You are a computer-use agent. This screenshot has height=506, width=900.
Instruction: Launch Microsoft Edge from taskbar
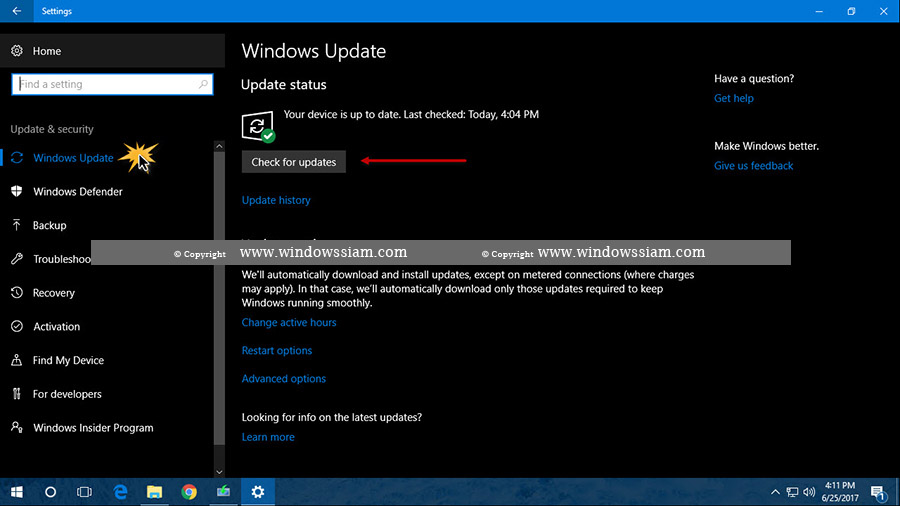point(120,492)
